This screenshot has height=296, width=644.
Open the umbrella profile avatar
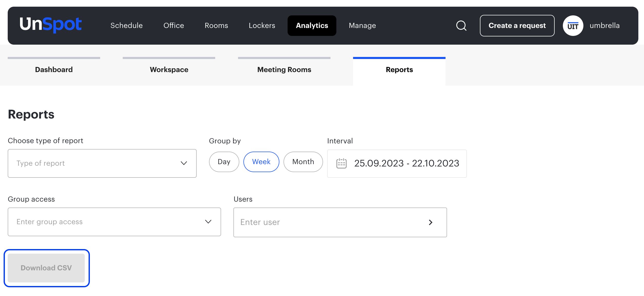pyautogui.click(x=573, y=26)
